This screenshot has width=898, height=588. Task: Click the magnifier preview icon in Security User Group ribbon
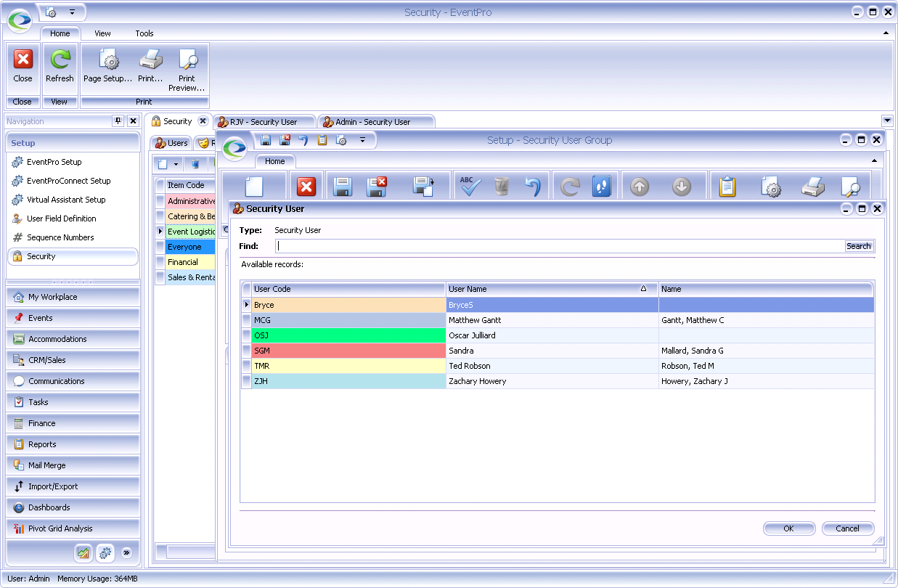[x=850, y=187]
